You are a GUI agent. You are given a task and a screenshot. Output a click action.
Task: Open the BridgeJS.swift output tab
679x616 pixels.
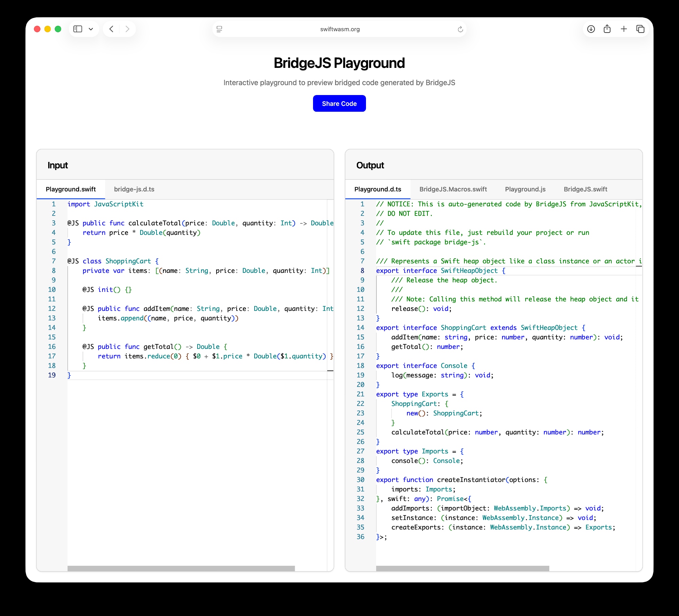(585, 189)
